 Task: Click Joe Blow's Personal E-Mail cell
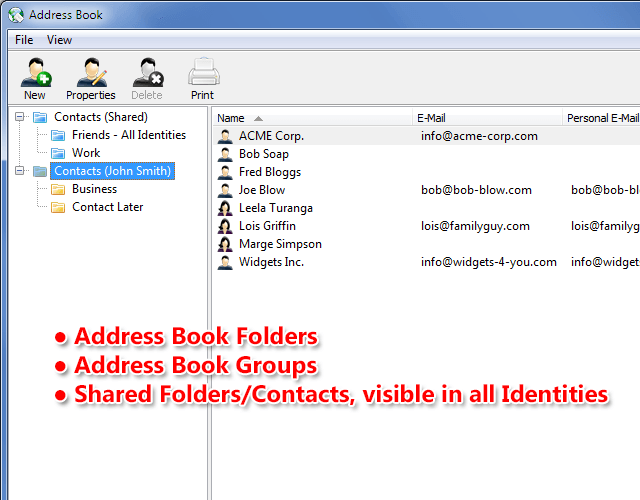(x=605, y=190)
